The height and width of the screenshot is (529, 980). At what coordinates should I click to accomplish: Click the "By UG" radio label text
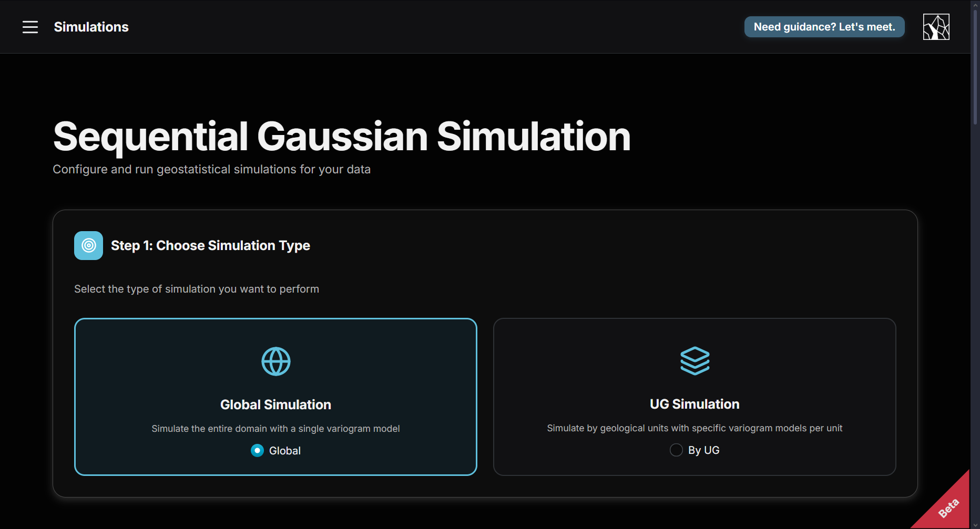point(703,450)
